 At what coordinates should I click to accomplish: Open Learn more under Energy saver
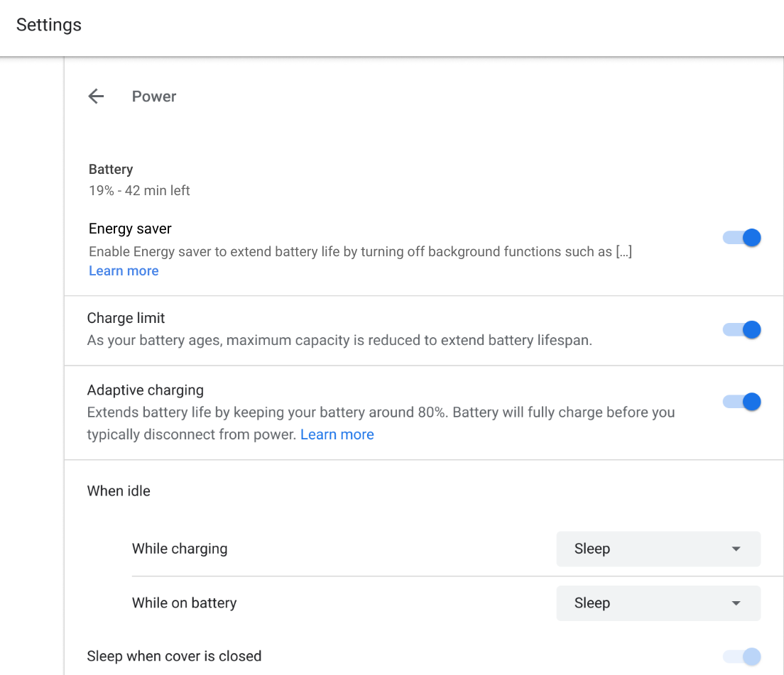[x=124, y=271]
